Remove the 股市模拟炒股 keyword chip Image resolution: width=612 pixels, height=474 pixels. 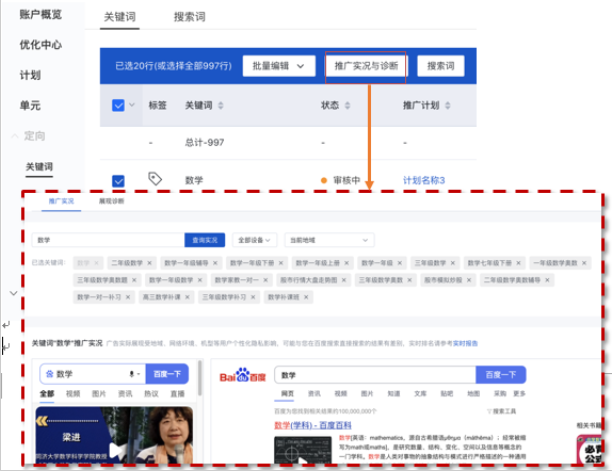coord(469,280)
